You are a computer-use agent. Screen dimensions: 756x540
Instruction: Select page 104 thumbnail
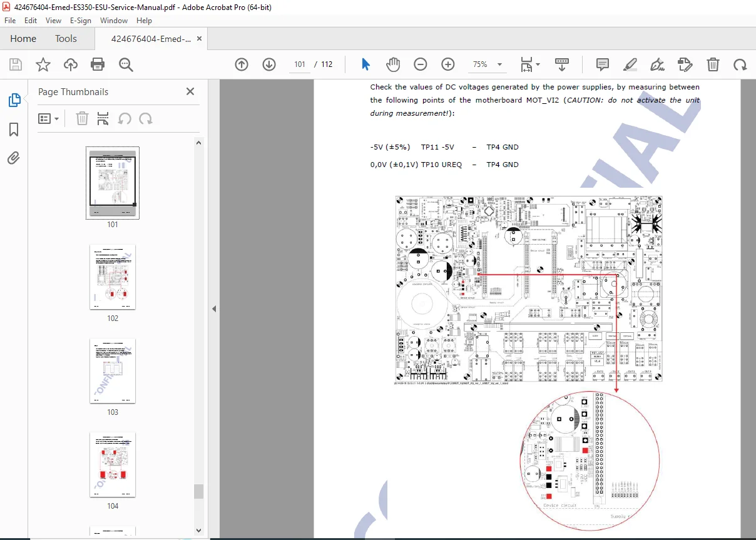(x=113, y=464)
